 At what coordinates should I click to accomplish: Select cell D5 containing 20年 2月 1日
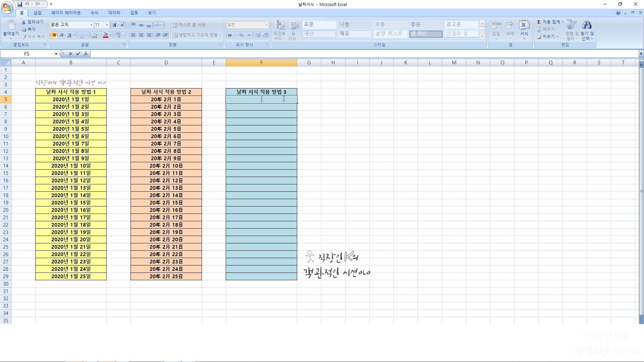[x=166, y=100]
